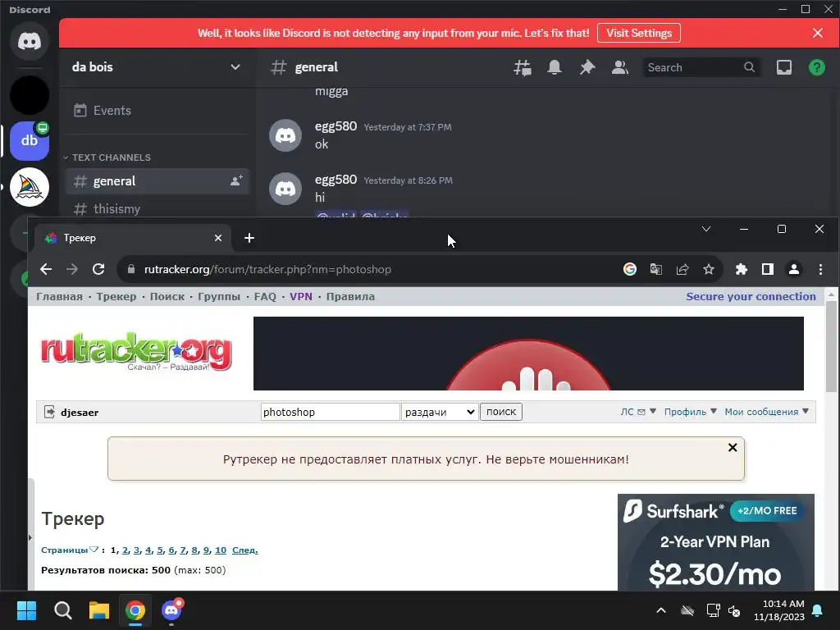Select the "db" server icon
Image resolution: width=840 pixels, height=630 pixels.
click(x=30, y=141)
